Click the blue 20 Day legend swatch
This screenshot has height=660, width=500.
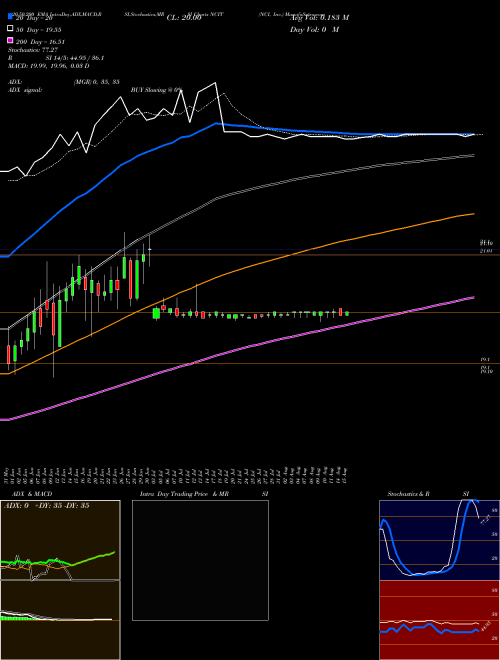[x=10, y=17]
